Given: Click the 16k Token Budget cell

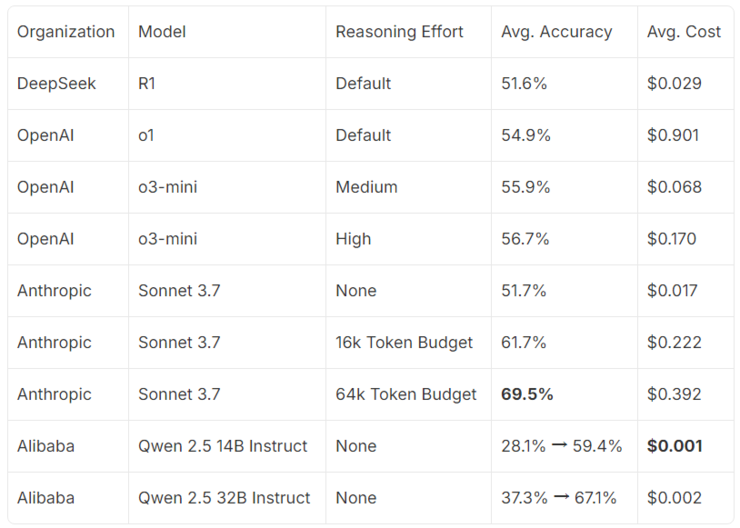Looking at the screenshot, I should coord(404,343).
